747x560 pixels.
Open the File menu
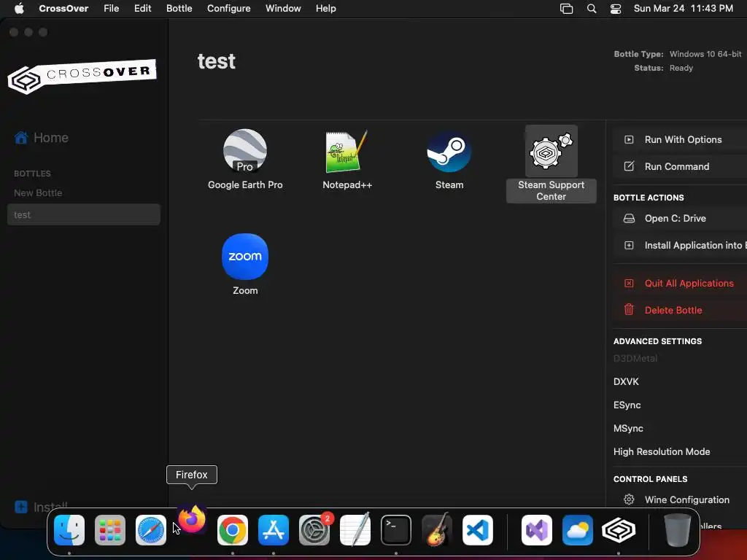pyautogui.click(x=112, y=9)
